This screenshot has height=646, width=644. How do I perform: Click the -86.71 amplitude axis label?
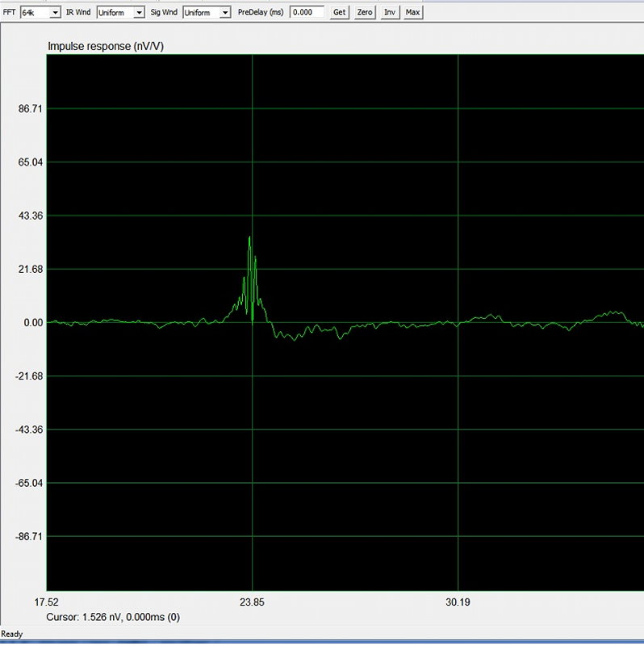[28, 536]
